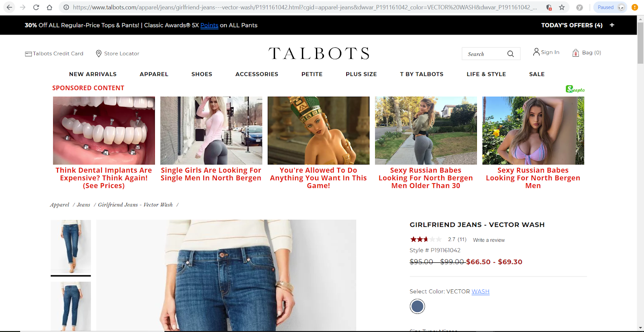Screen dimensions: 644x332
Task: Click the vertical scrollbar thumb
Action: [x=640, y=43]
